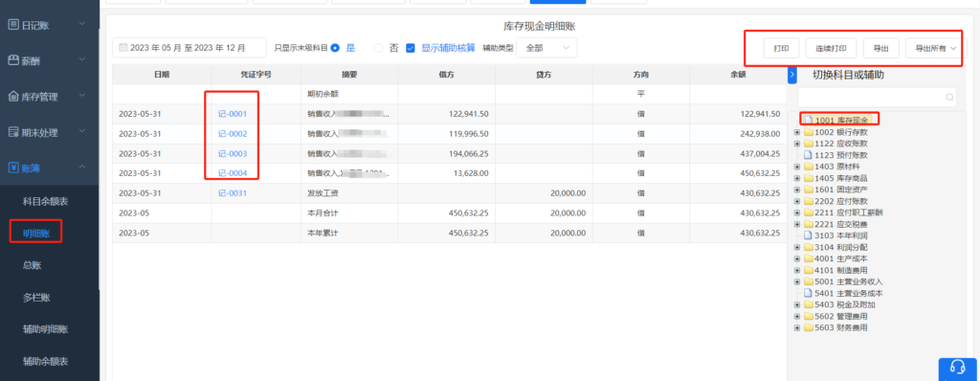This screenshot has width=980, height=381.
Task: Expand 1122 应收账款 tree node
Action: (797, 144)
